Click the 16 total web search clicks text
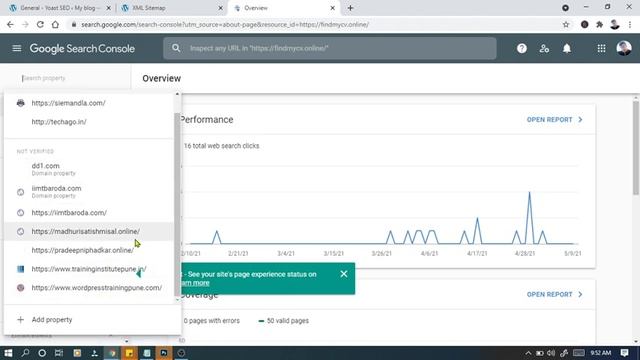 pyautogui.click(x=221, y=146)
